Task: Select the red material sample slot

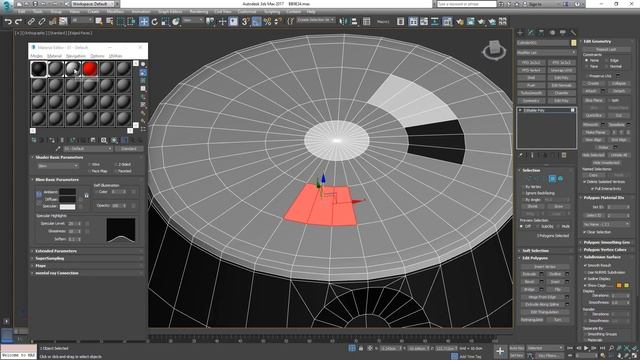Action: pyautogui.click(x=90, y=69)
